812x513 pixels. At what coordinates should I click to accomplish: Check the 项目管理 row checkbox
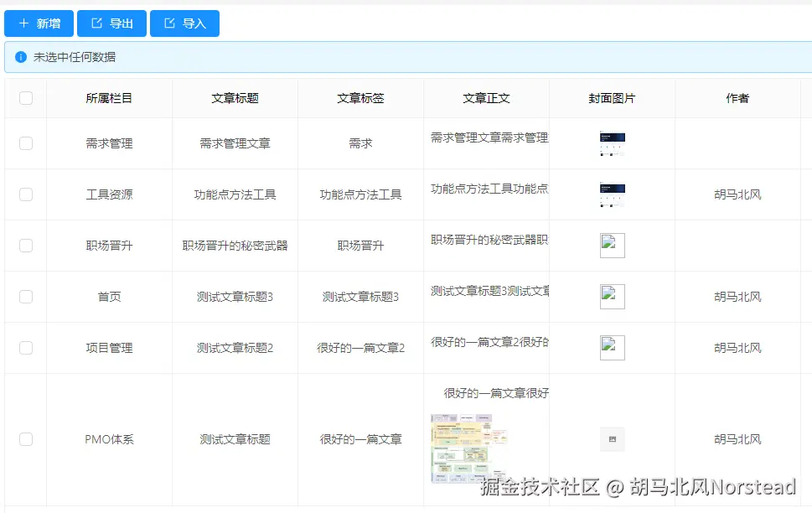pos(26,348)
